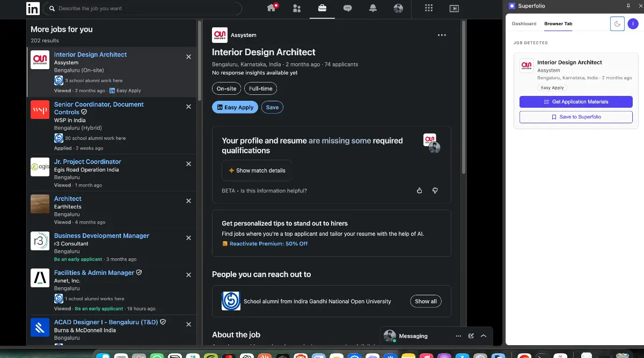Open the Messaging chat bubble icon in navbar

coord(347,8)
